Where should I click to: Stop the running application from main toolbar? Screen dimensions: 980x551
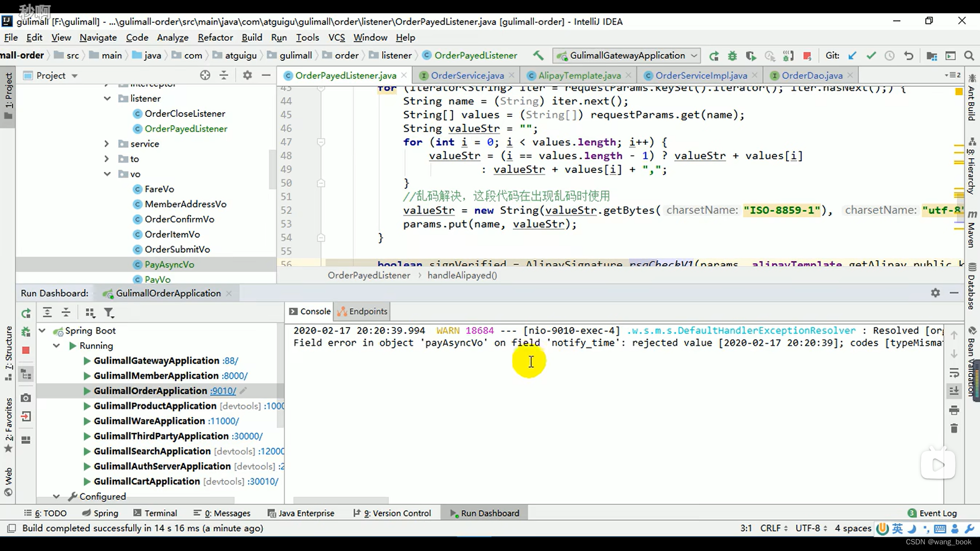coord(807,56)
